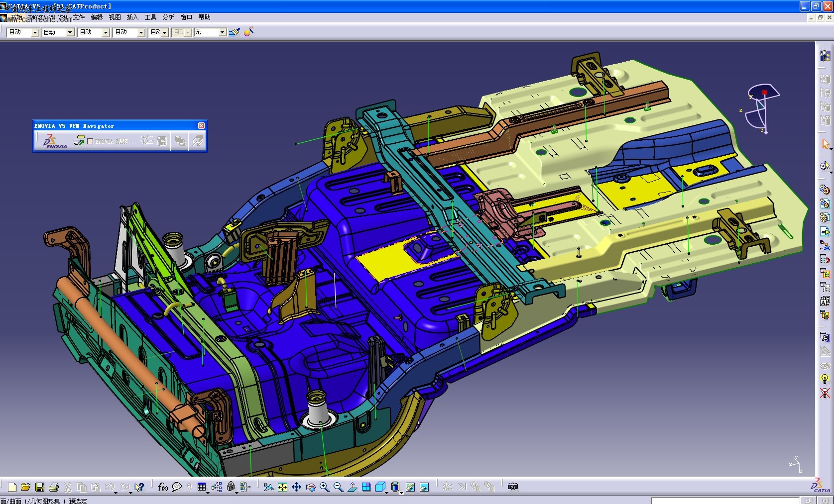Screen dimensions: 834x504
Task: Click the ENOVIA connect icon in Navigator panel
Action: click(78, 141)
